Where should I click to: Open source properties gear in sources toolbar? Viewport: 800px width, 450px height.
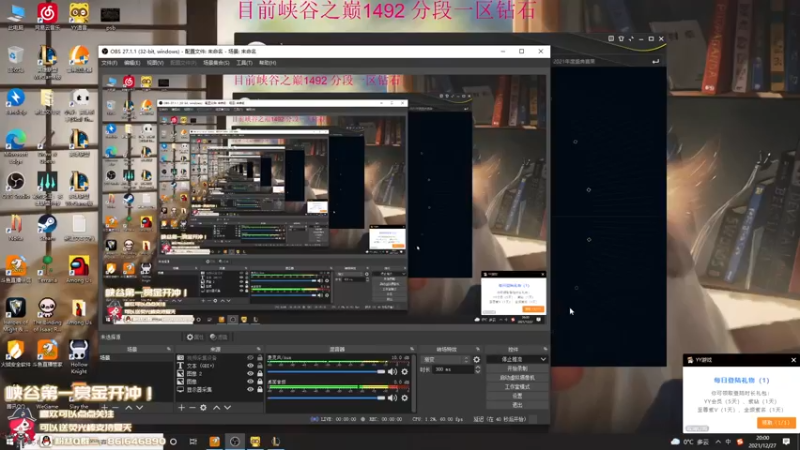[x=204, y=408]
